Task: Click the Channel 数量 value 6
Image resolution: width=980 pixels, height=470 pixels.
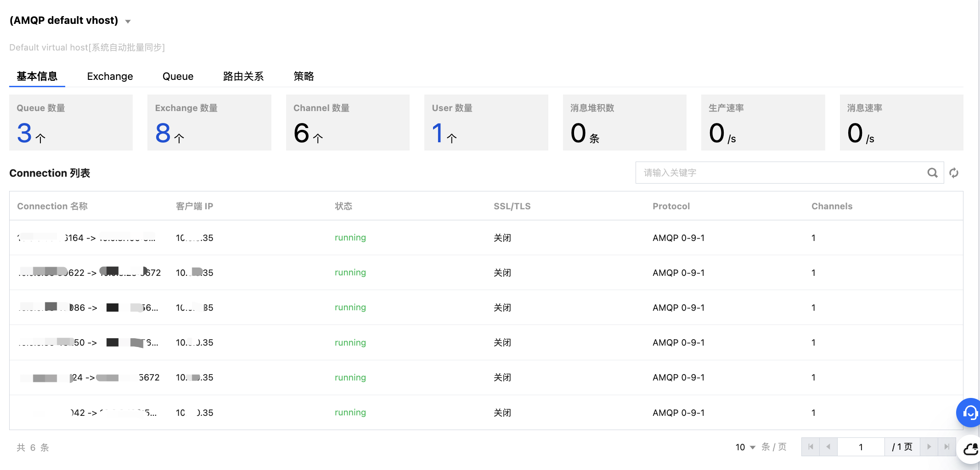Action: pos(301,133)
